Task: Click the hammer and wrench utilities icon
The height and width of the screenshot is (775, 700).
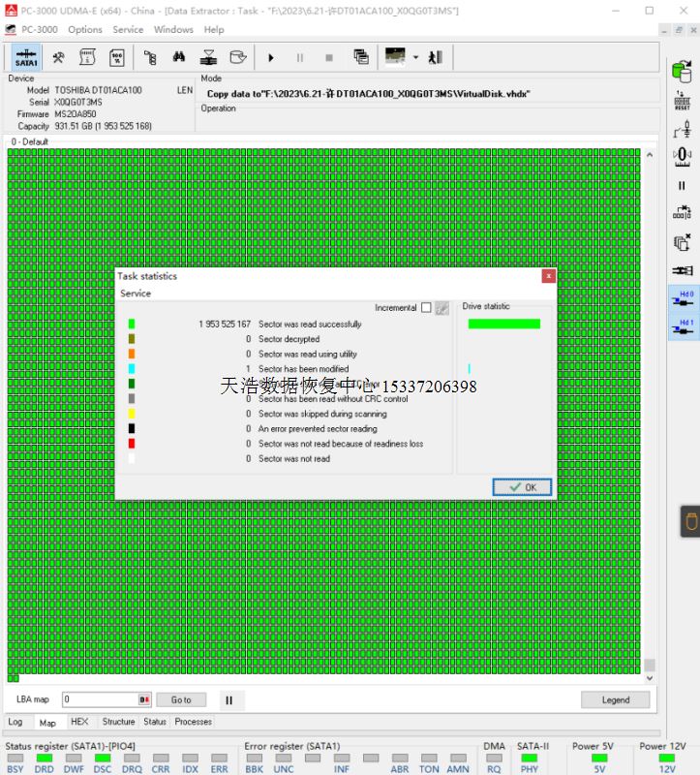Action: click(58, 57)
